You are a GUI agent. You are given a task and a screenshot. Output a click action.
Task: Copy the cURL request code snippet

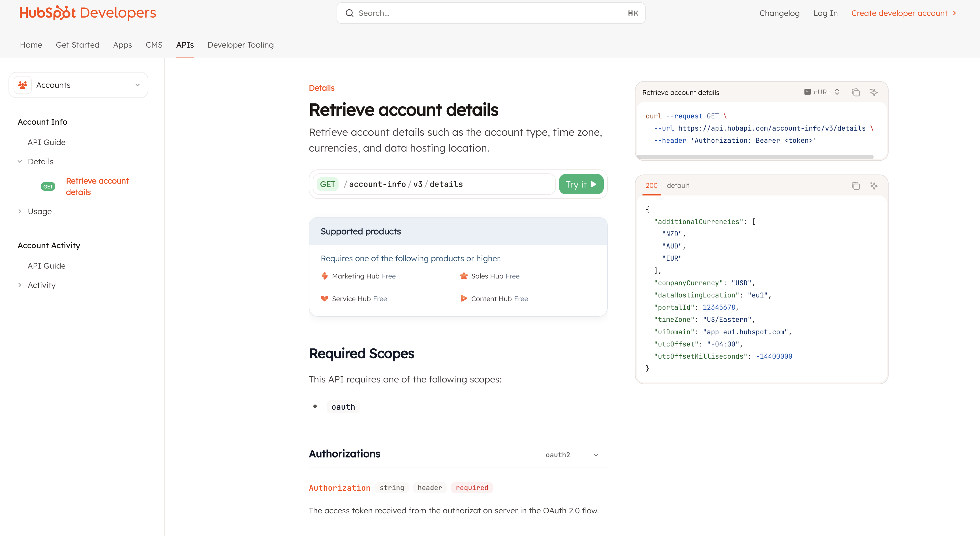click(x=855, y=93)
